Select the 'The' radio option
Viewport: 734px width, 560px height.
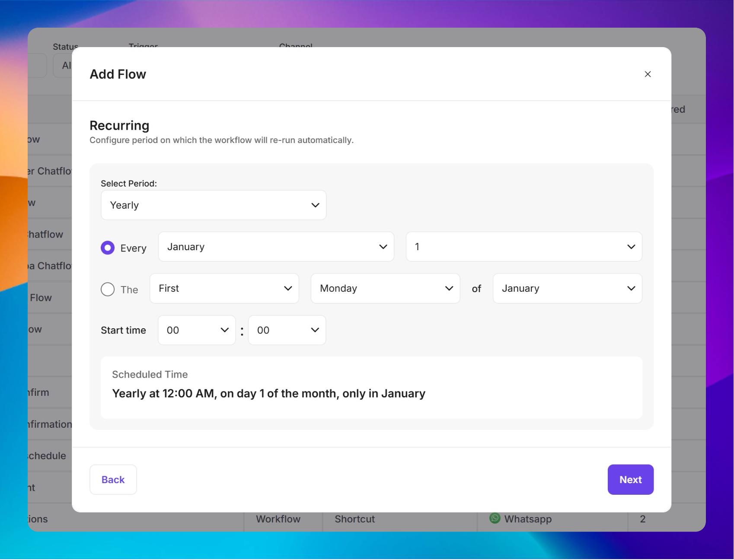108,290
